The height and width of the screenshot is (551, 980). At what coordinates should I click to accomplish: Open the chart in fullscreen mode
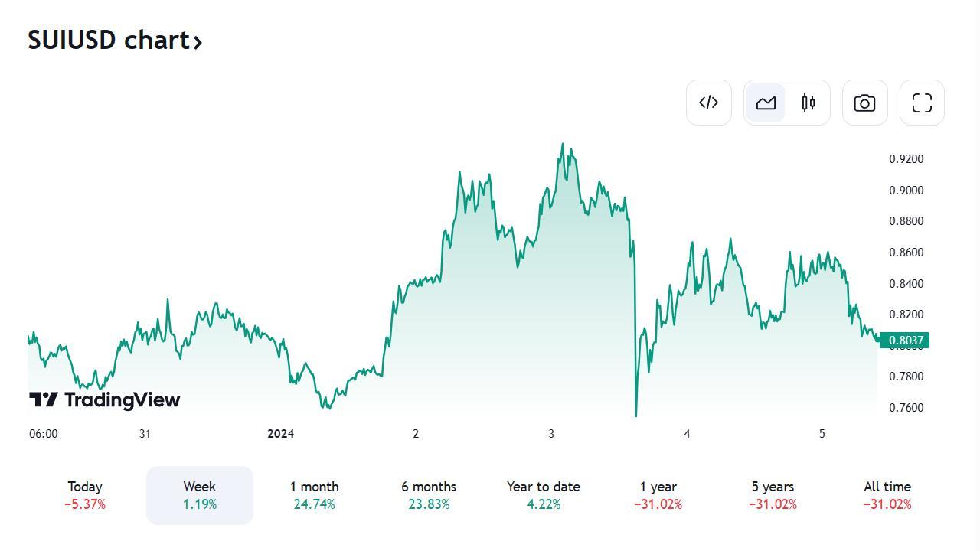click(922, 103)
